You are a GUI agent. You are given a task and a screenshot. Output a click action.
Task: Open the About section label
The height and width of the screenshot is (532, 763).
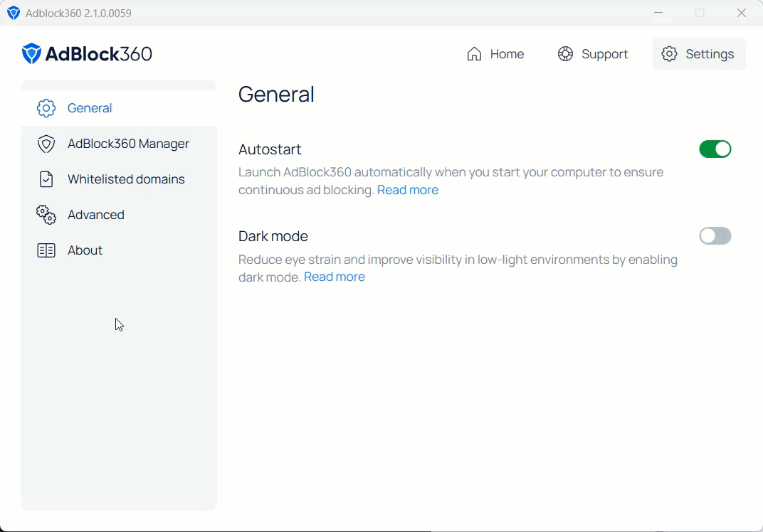[85, 250]
